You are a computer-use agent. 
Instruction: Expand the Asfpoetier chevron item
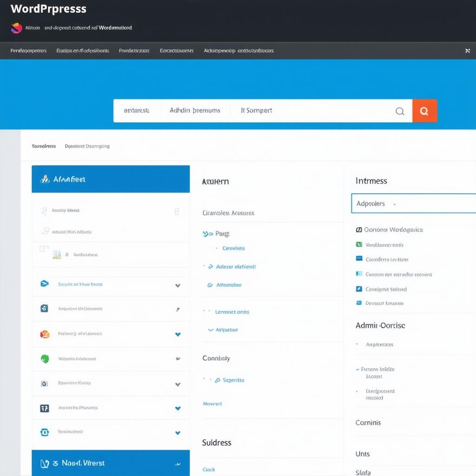(211, 330)
